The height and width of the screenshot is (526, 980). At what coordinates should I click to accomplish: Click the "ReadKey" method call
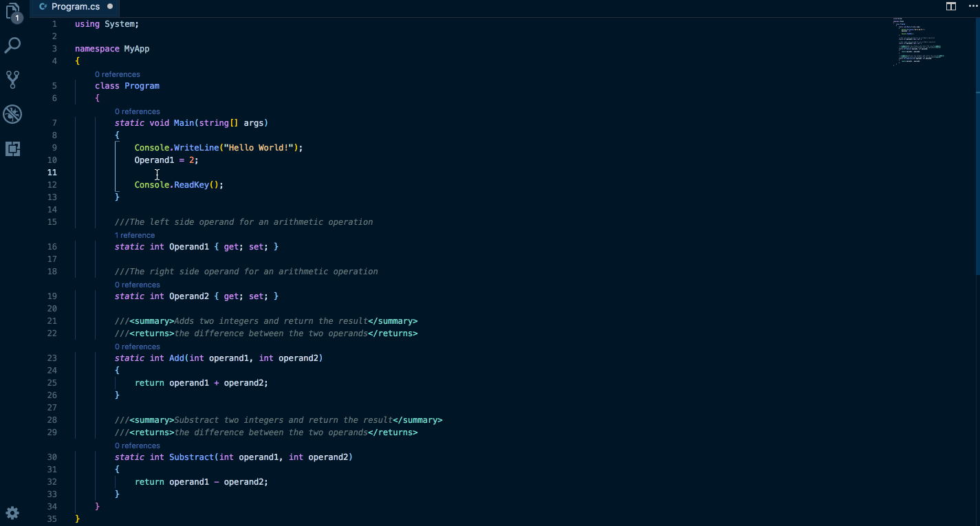191,185
